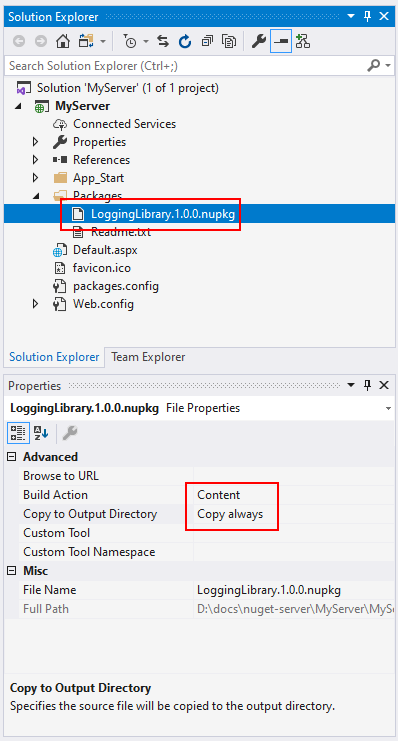Image resolution: width=398 pixels, height=741 pixels.
Task: Click the Property Pages wrench icon
Action: tap(69, 432)
